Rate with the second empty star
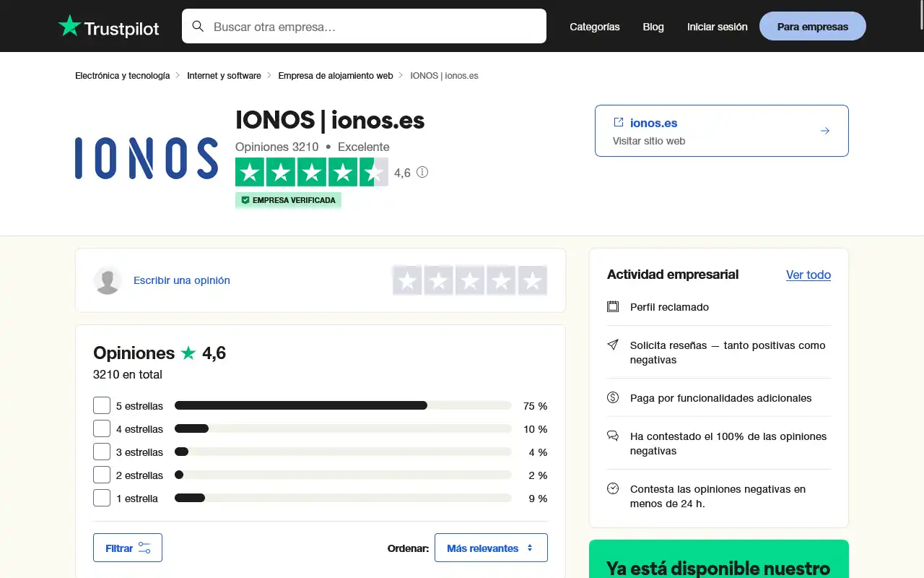Screen dimensions: 924x578 439,280
